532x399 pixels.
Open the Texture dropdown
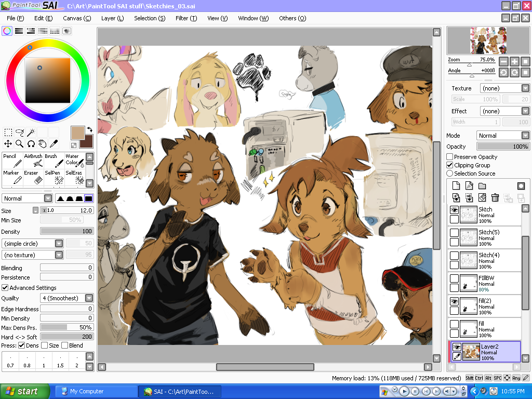[505, 88]
